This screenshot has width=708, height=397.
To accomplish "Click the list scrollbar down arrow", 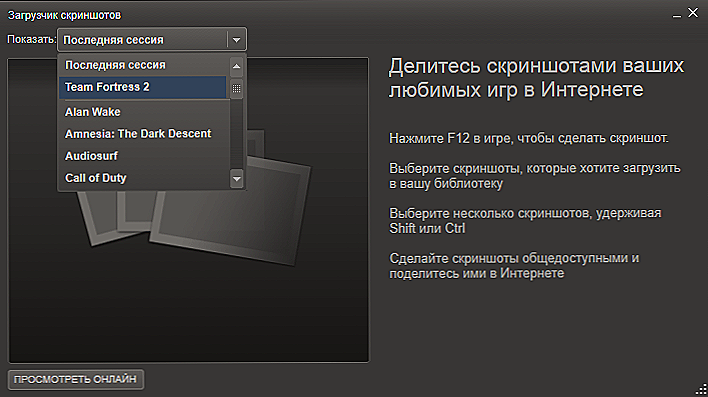I will [236, 179].
